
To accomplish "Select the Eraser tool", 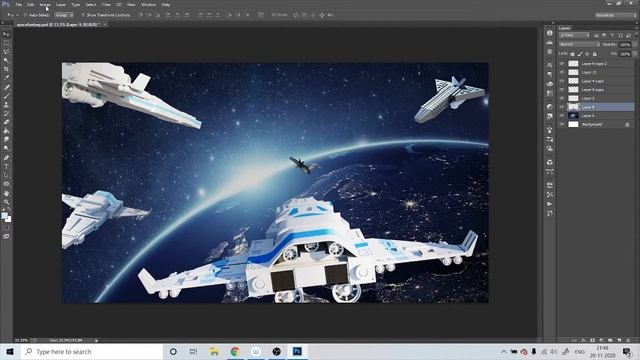I will click(6, 122).
